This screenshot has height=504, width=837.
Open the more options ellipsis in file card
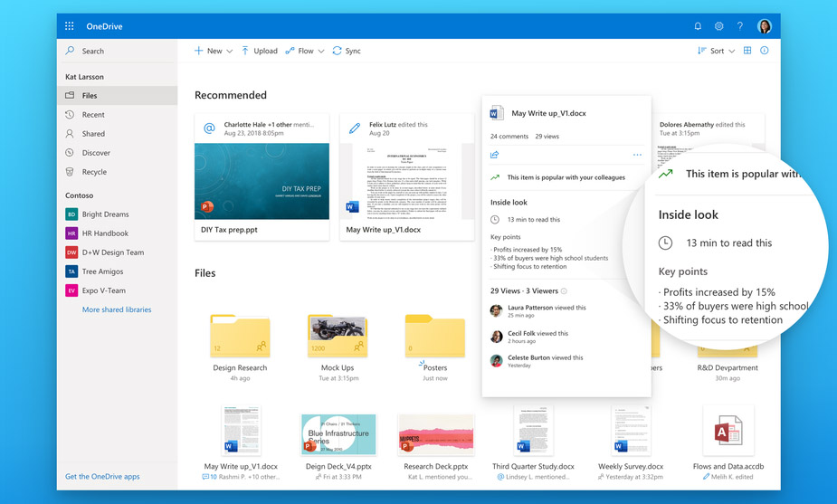pyautogui.click(x=637, y=155)
